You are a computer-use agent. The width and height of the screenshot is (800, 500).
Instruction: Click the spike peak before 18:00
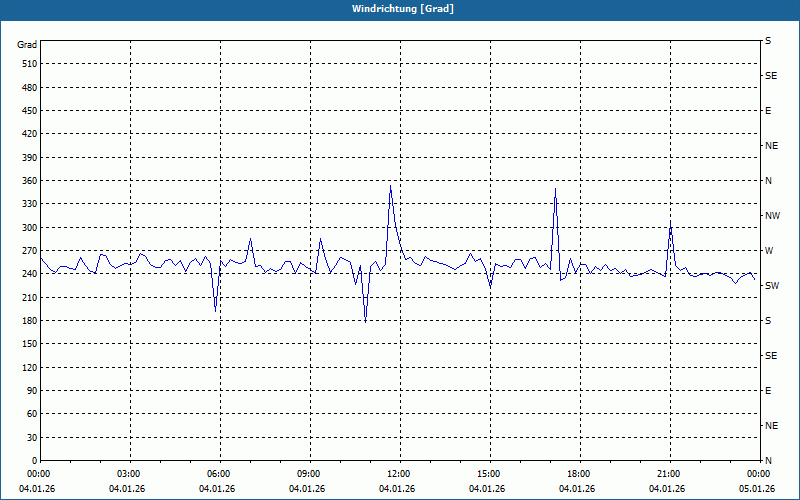[555, 189]
